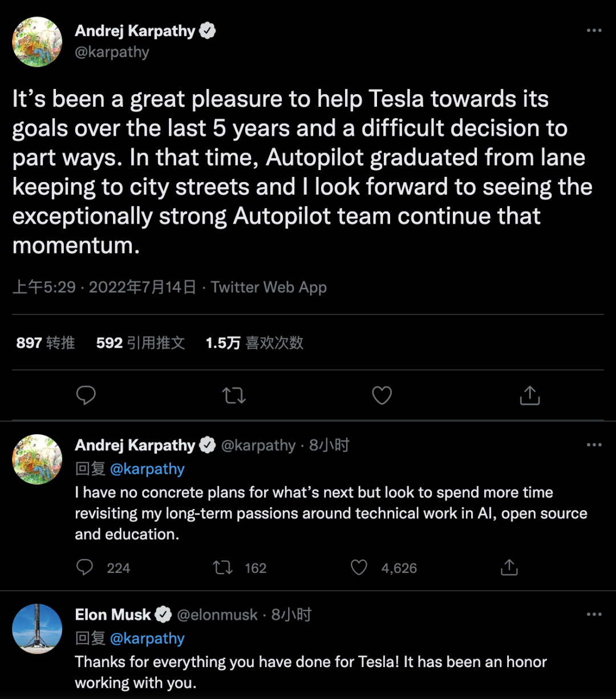Click the @karpathy mention in Karpathy's reply
The width and height of the screenshot is (616, 699).
[x=147, y=469]
